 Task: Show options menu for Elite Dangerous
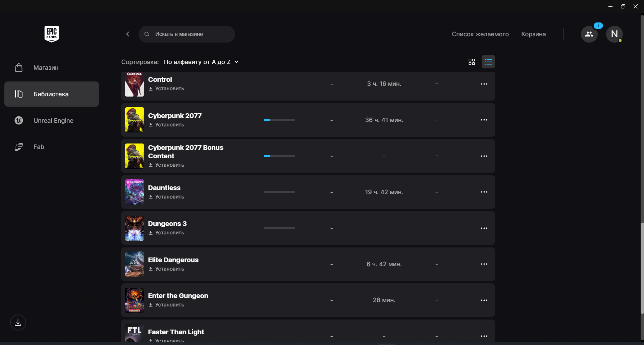coord(484,264)
